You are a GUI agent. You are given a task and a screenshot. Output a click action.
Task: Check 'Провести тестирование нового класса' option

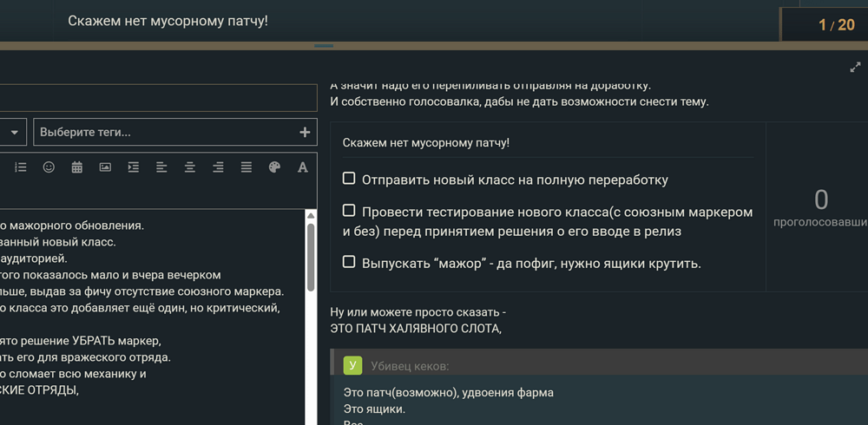pyautogui.click(x=349, y=211)
